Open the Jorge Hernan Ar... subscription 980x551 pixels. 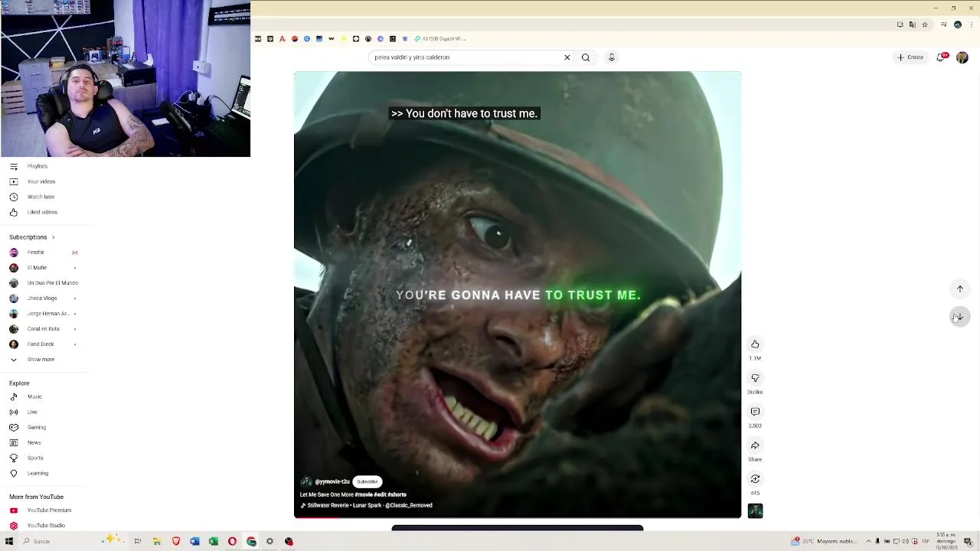pos(48,314)
